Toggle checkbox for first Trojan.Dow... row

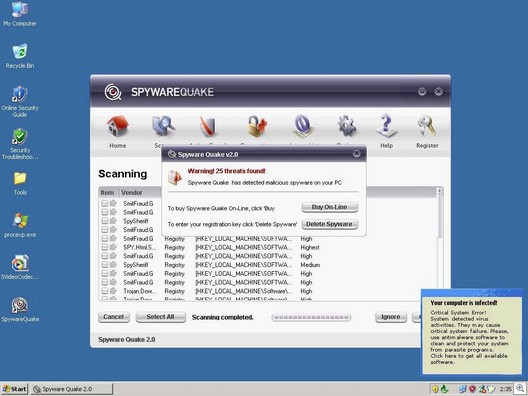click(105, 291)
